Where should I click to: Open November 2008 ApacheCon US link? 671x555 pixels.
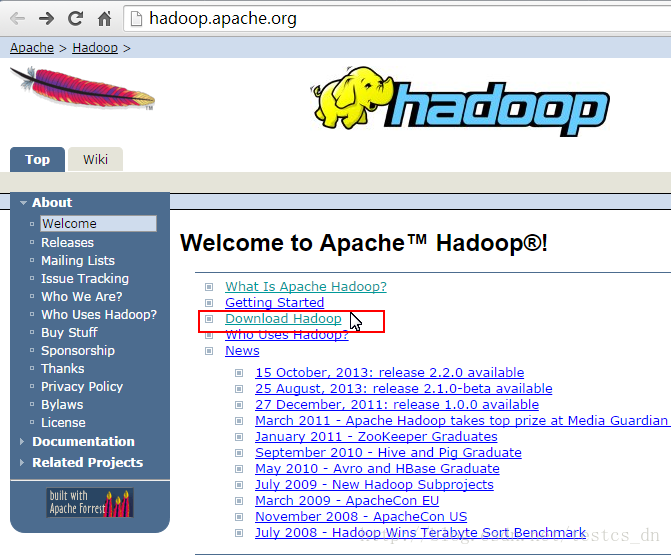pyautogui.click(x=361, y=516)
